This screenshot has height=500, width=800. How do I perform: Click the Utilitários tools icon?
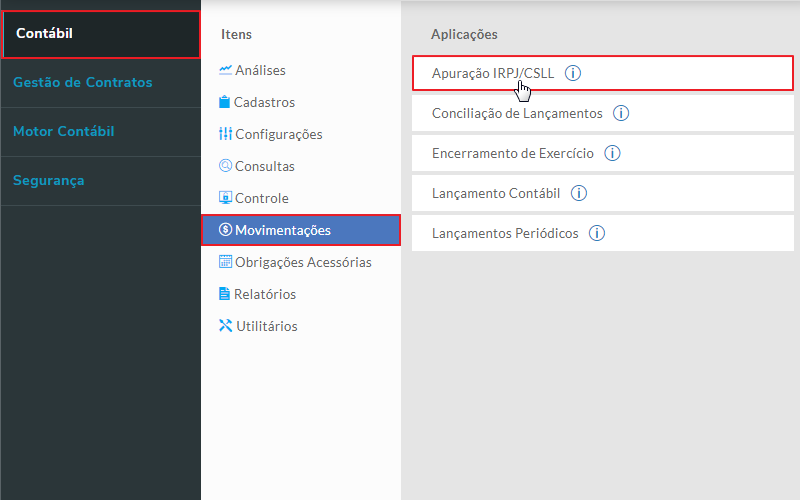(225, 326)
